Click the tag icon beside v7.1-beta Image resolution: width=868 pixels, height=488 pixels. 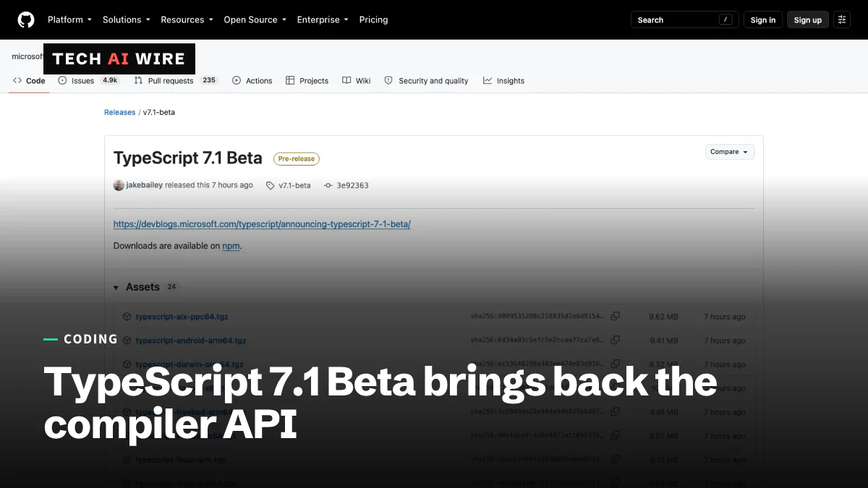271,185
